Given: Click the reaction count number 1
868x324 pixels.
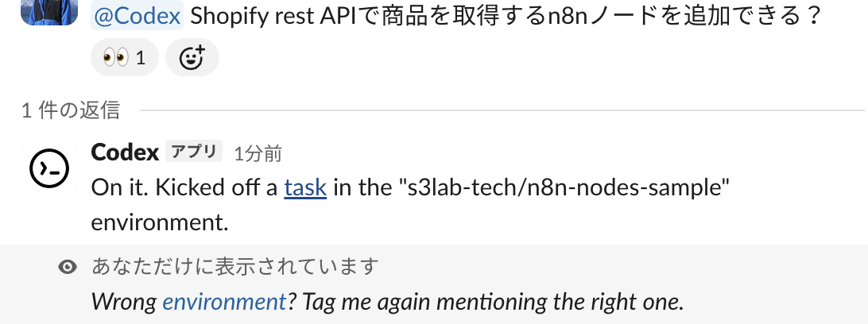Looking at the screenshot, I should (x=141, y=58).
